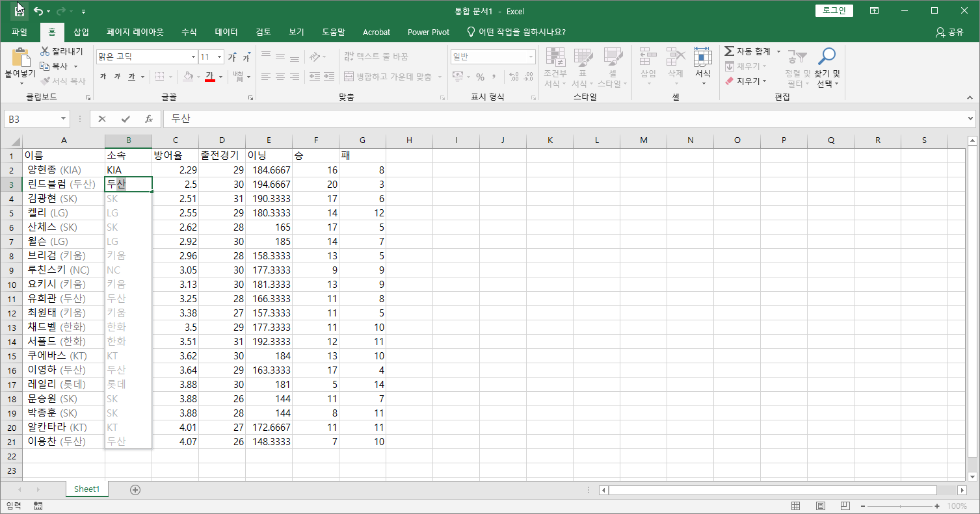Open Cell Styles (셀 스타일)
The height and width of the screenshot is (514, 980).
click(613, 68)
